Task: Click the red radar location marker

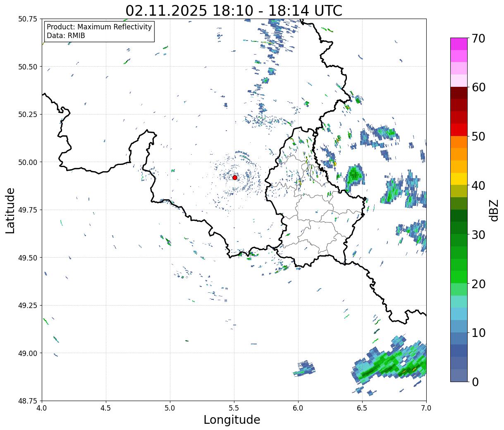Action: click(234, 177)
